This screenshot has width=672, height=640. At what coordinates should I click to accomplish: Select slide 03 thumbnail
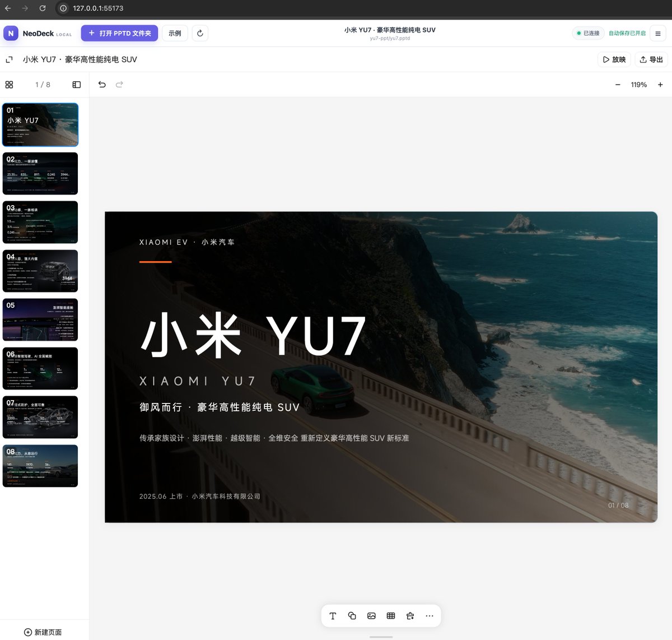[40, 222]
